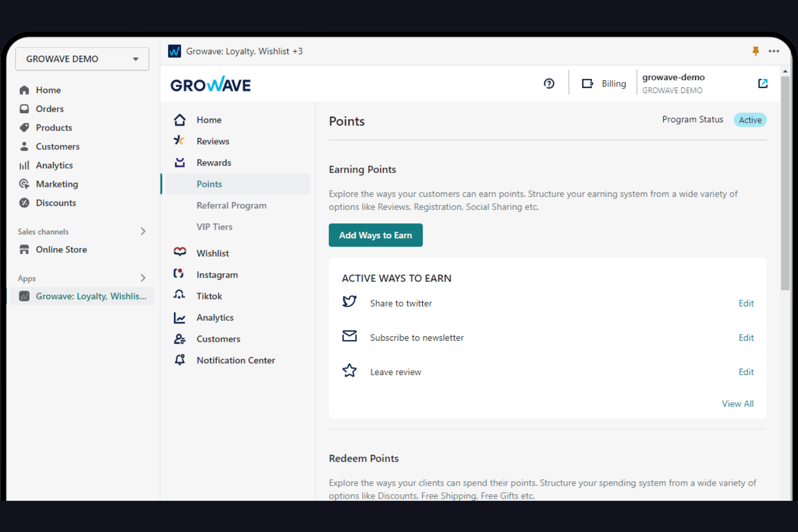This screenshot has width=798, height=532.
Task: Open Notification Center menu item
Action: 236,360
